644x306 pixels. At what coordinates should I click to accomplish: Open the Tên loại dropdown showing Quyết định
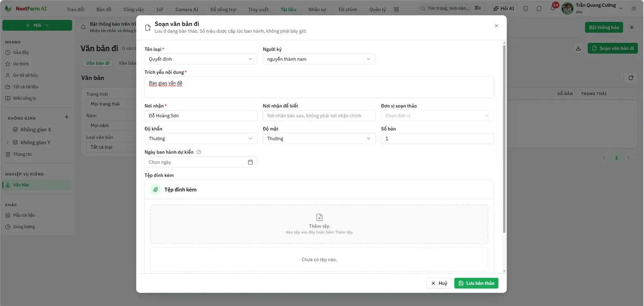[201, 59]
